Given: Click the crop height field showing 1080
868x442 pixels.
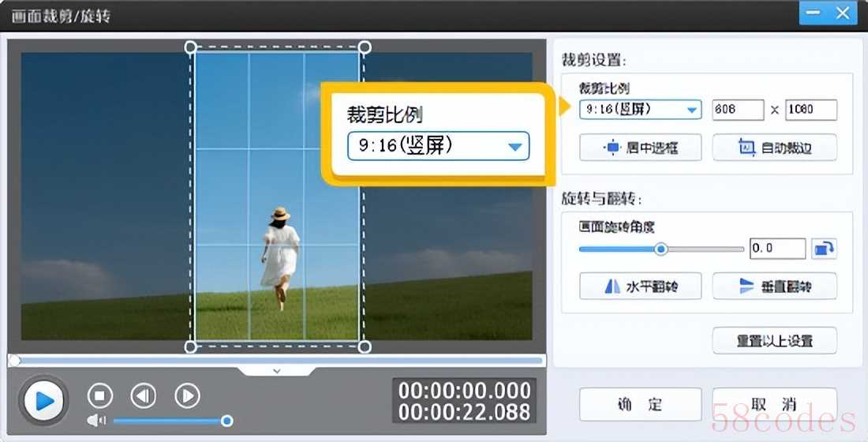Looking at the screenshot, I should coord(810,110).
